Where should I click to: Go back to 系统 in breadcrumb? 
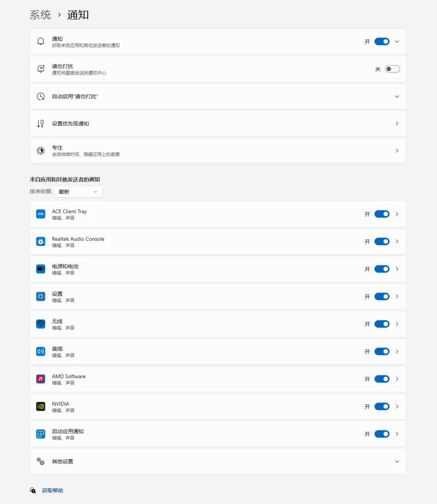point(40,15)
